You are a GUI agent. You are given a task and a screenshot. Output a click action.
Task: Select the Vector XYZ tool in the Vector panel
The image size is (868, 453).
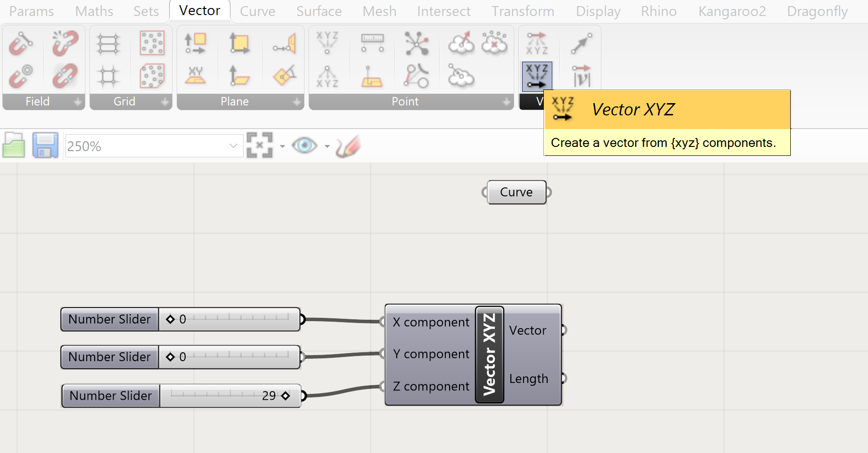coord(537,76)
